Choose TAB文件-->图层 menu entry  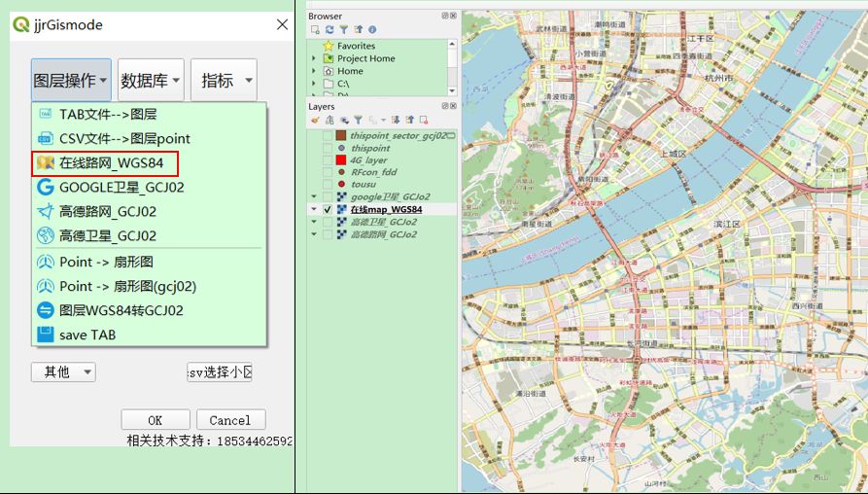pos(149,114)
